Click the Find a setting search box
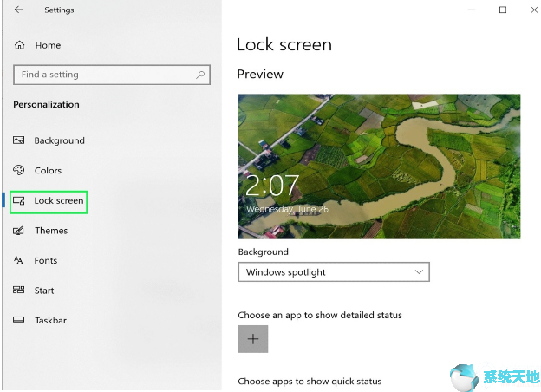The image size is (541, 392). point(112,75)
